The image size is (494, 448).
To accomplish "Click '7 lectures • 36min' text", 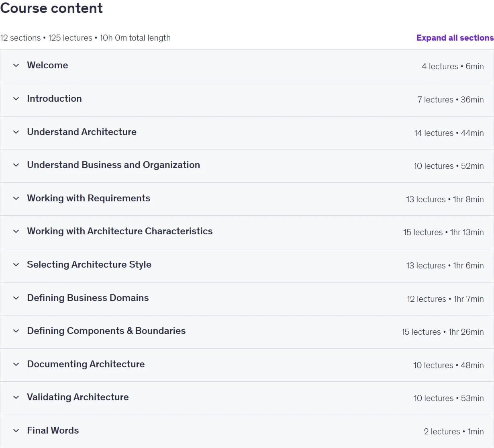I will [451, 100].
